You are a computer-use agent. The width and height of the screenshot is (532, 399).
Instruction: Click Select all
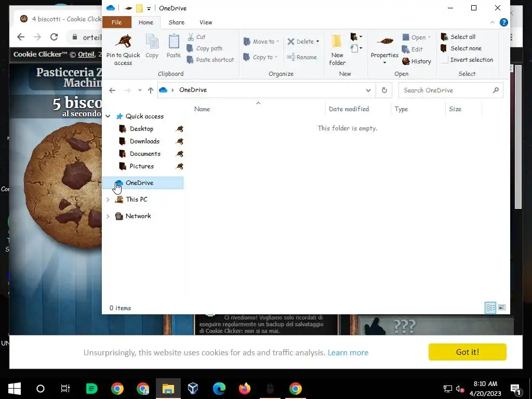pos(458,37)
